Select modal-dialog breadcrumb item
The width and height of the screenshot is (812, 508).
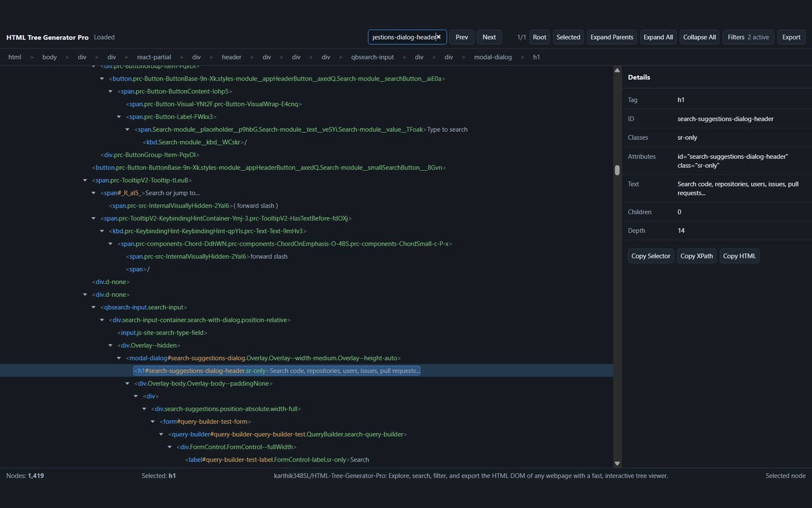coord(493,57)
